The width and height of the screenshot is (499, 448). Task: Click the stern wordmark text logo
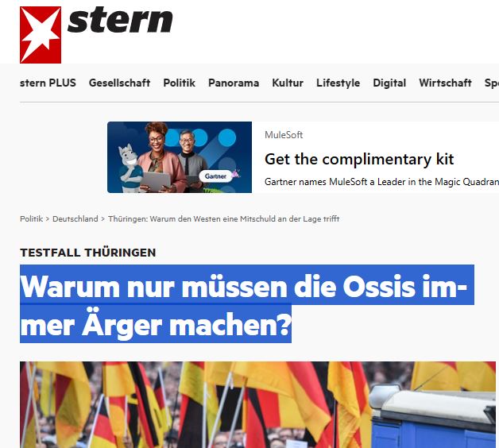coord(120,20)
